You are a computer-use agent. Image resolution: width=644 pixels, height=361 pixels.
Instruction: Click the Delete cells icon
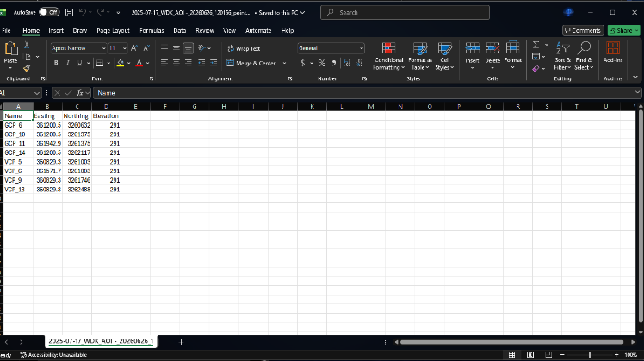click(x=492, y=48)
